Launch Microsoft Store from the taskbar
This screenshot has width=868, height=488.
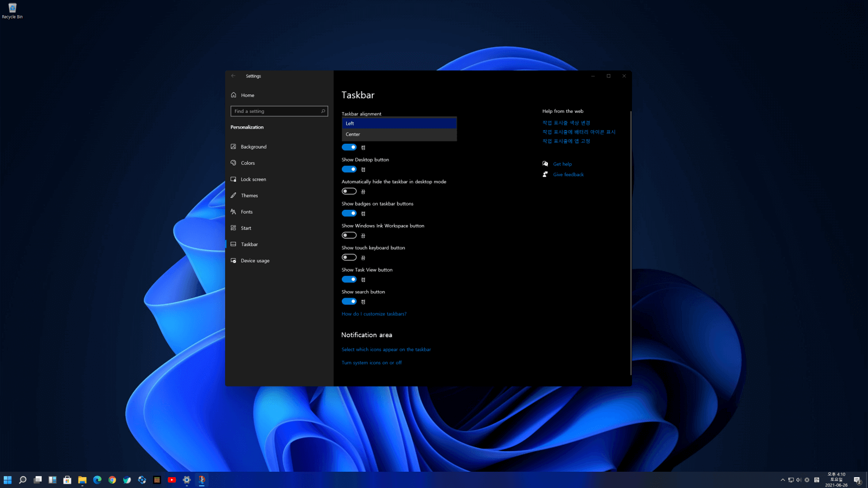pyautogui.click(x=67, y=480)
